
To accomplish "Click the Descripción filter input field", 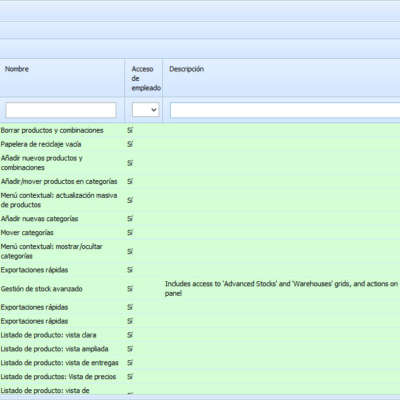I will coord(285,110).
